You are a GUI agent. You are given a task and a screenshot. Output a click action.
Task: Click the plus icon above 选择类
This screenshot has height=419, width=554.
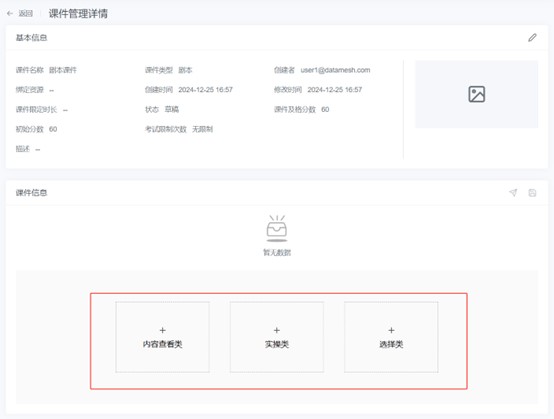click(391, 330)
